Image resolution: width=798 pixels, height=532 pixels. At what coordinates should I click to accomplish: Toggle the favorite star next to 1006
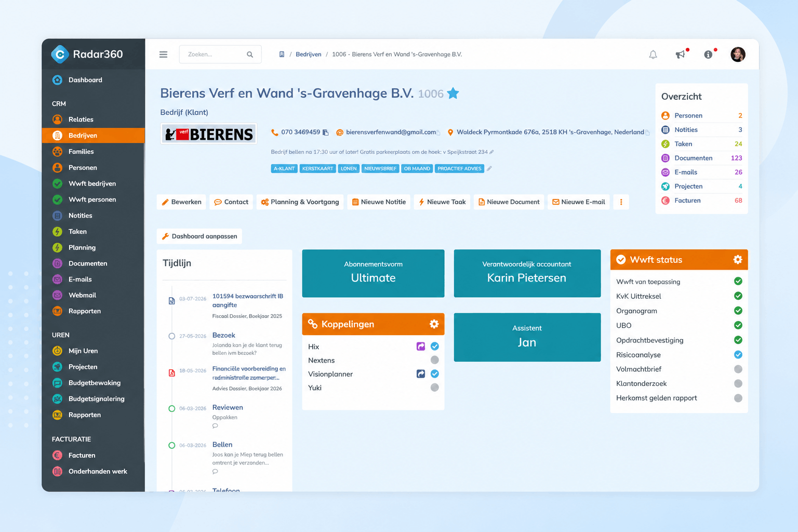click(x=453, y=94)
